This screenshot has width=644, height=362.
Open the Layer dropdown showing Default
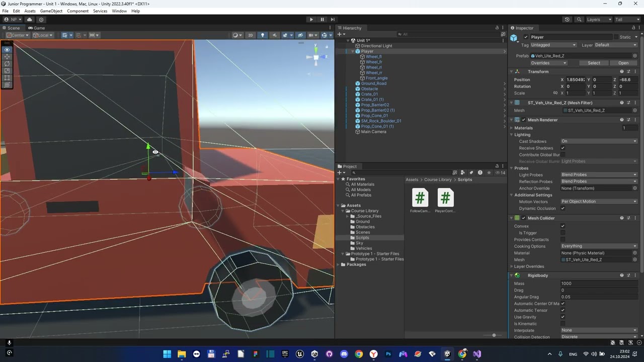pos(616,45)
